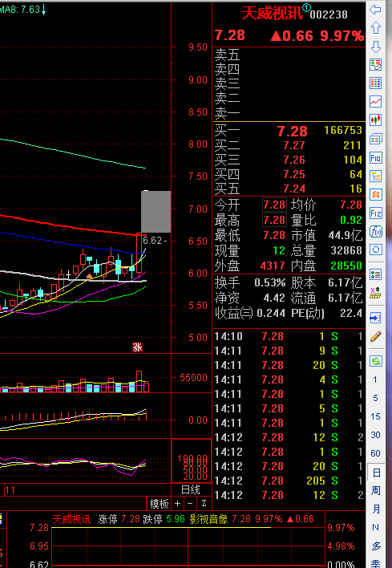Click the Z button beside 模板
392x568 pixels.
(x=204, y=504)
